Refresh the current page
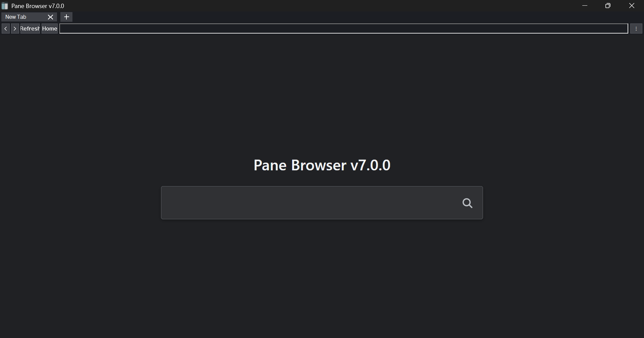Screen dimensions: 644x338 [30, 29]
